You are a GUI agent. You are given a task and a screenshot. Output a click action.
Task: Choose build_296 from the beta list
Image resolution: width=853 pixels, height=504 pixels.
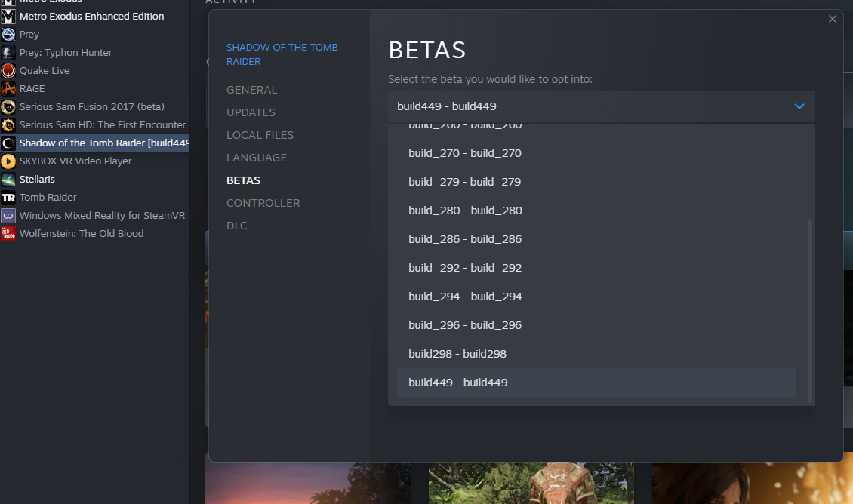(596, 325)
